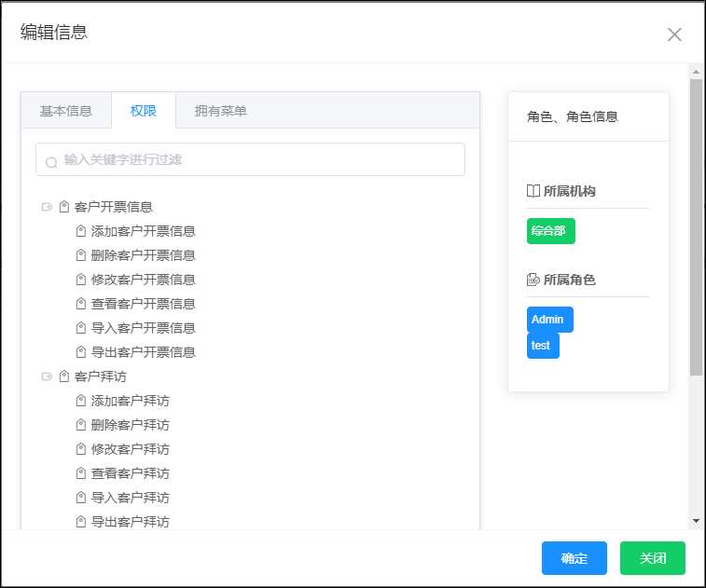706x588 pixels.
Task: Select the 修改客户开票信息 permission item
Action: pyautogui.click(x=144, y=280)
